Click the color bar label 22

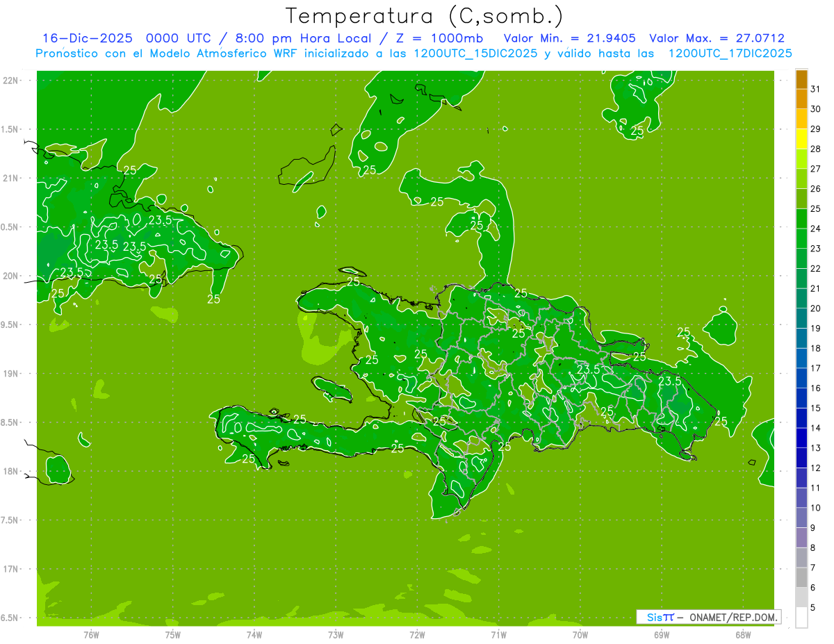(x=815, y=269)
